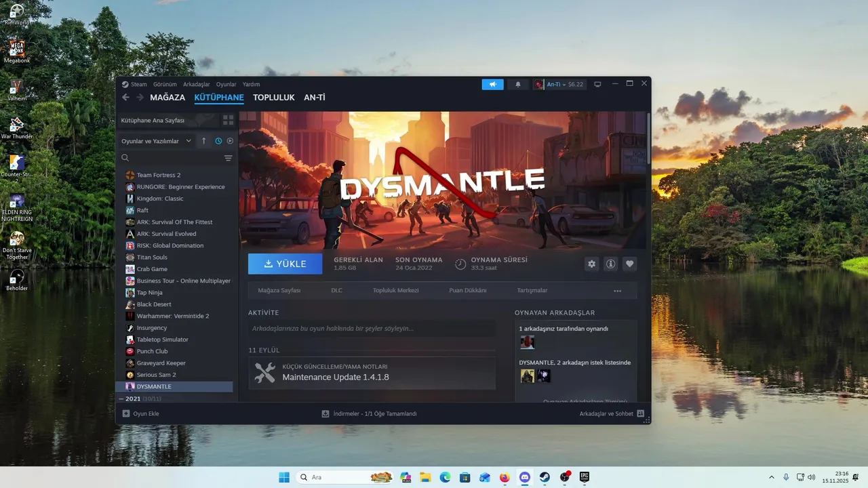Open the three-dots more links menu
Screen dimensions: 868x488
[617, 291]
